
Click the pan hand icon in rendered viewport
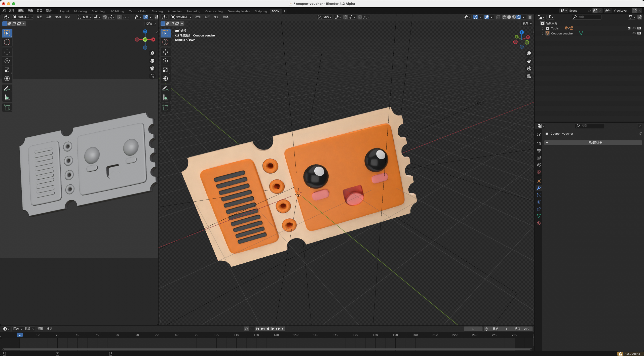pos(529,61)
